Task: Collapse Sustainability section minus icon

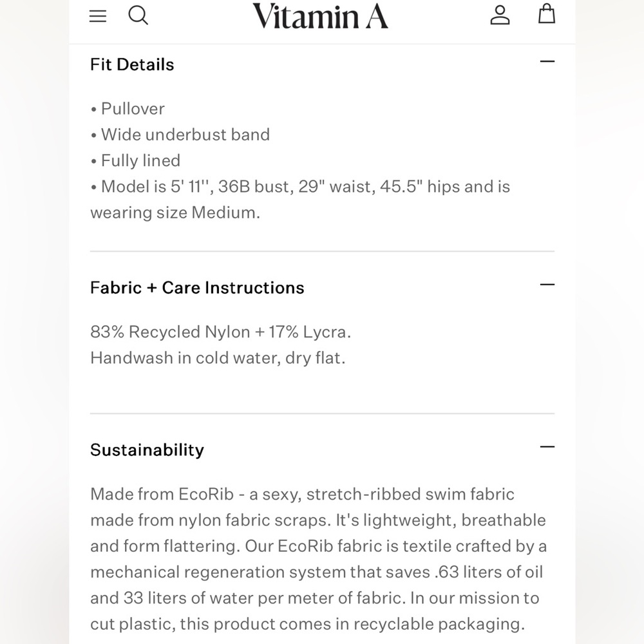Action: point(547,447)
